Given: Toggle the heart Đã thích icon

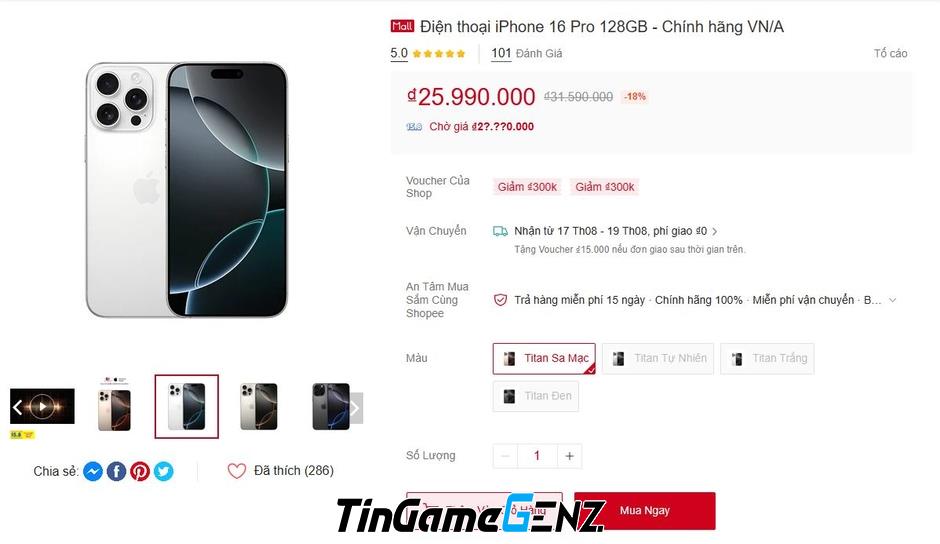Looking at the screenshot, I should [x=236, y=471].
